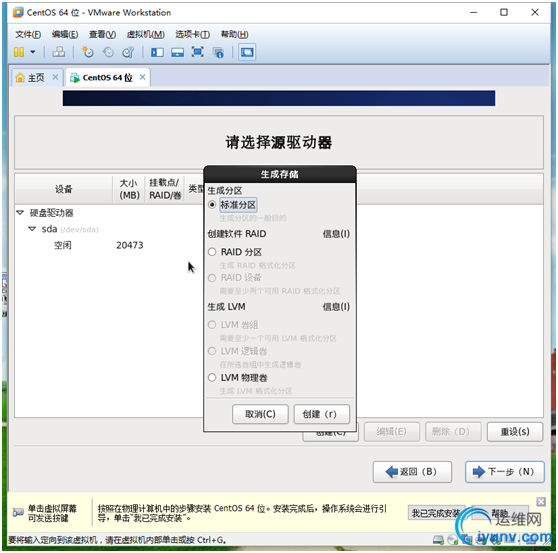This screenshot has width=558, height=553.
Task: Switch to Unity mode icon
Action: click(218, 52)
